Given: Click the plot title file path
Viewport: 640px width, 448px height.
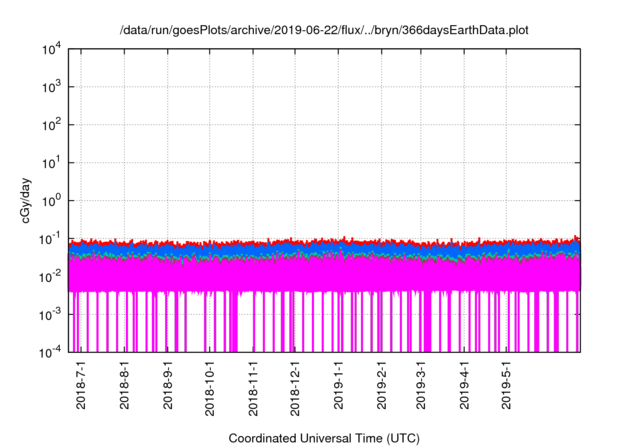Looking at the screenshot, I should tap(324, 30).
